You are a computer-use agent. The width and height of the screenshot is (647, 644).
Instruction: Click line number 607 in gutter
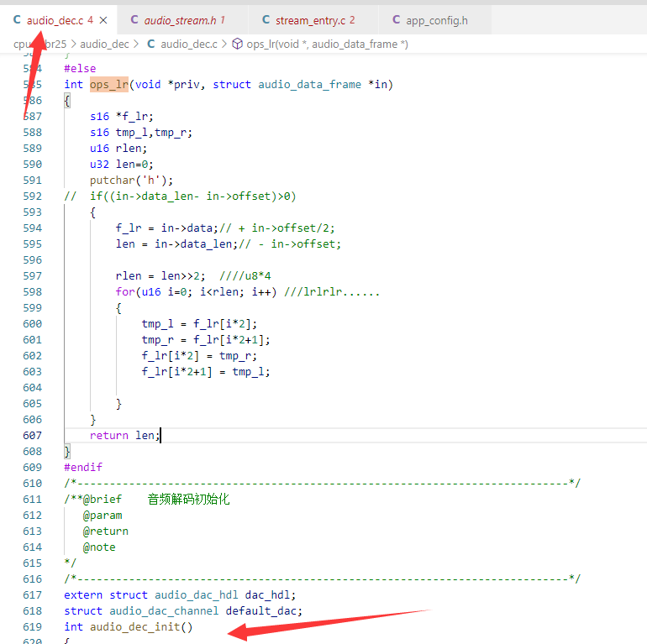tap(32, 436)
